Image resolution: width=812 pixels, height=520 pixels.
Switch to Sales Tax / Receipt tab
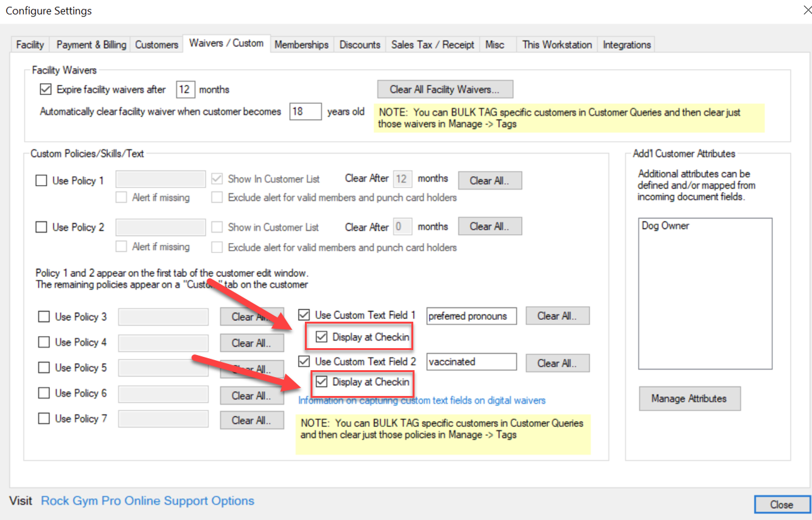[x=433, y=45]
